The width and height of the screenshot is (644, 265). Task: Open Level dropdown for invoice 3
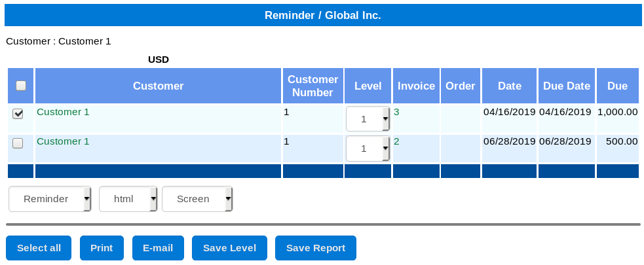pos(368,119)
